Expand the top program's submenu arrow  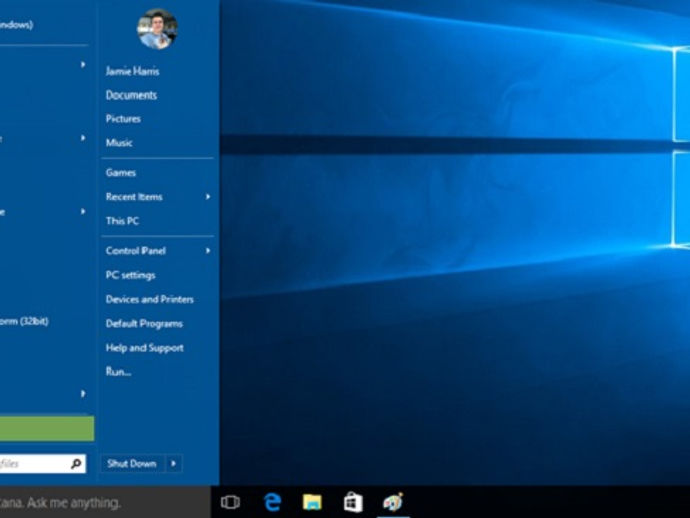(x=83, y=65)
